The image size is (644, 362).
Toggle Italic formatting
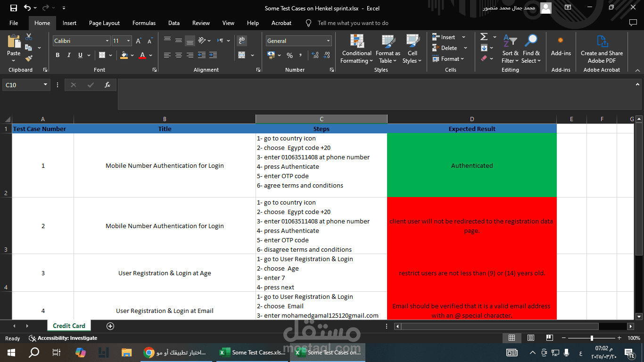69,55
